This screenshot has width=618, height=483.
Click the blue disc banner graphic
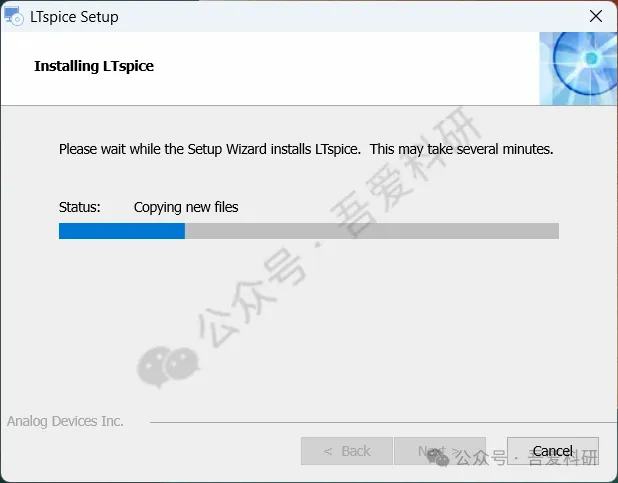(578, 69)
